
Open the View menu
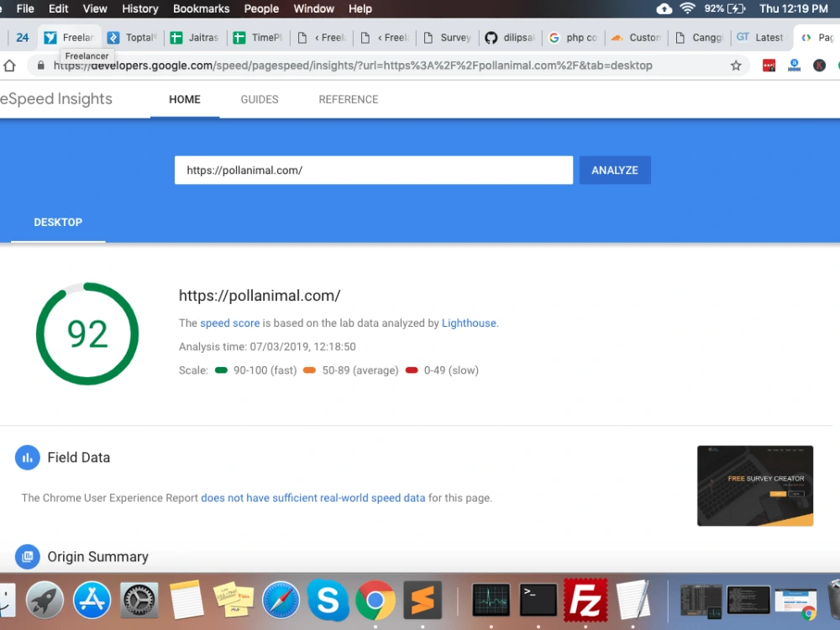(95, 8)
